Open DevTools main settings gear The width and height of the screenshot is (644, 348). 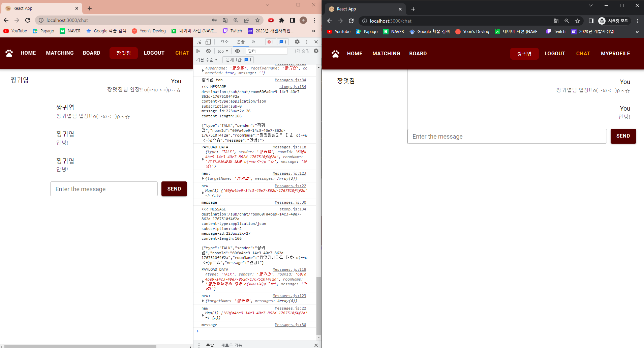[297, 42]
